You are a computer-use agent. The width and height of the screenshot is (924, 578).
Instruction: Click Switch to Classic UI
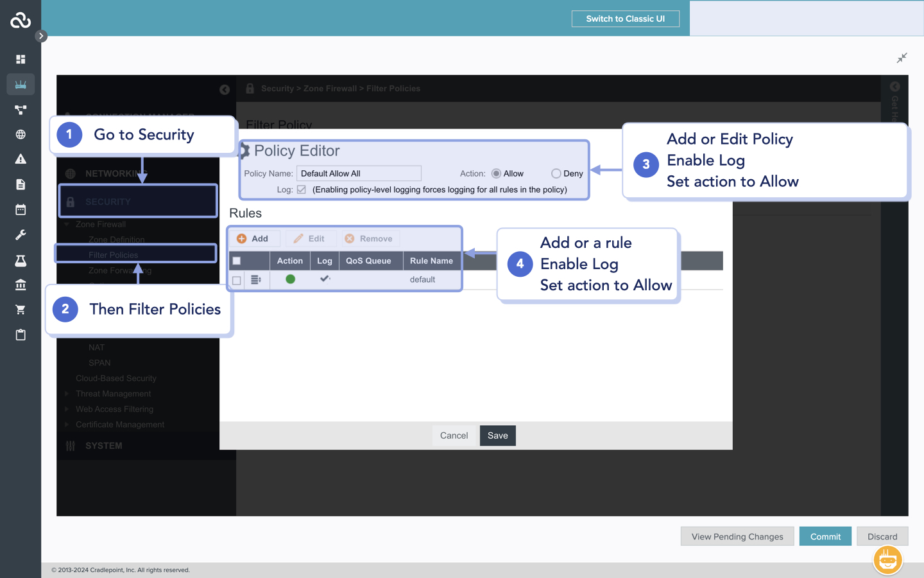pos(625,18)
